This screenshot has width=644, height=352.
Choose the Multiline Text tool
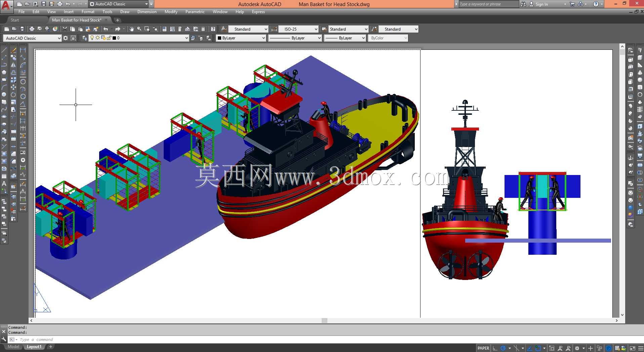tap(4, 183)
